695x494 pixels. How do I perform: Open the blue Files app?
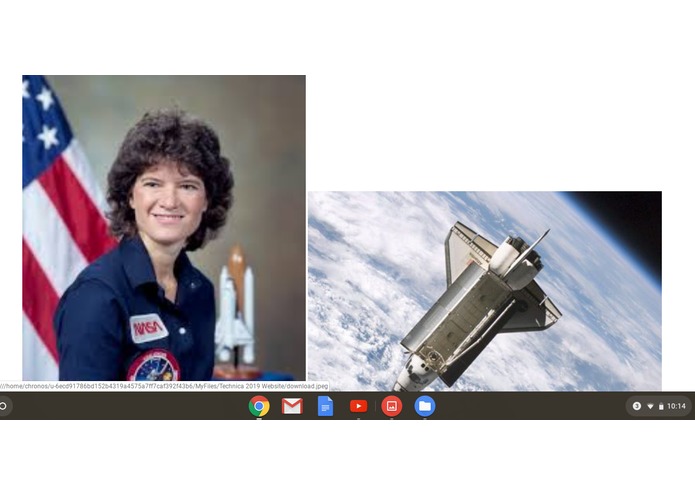tap(425, 406)
